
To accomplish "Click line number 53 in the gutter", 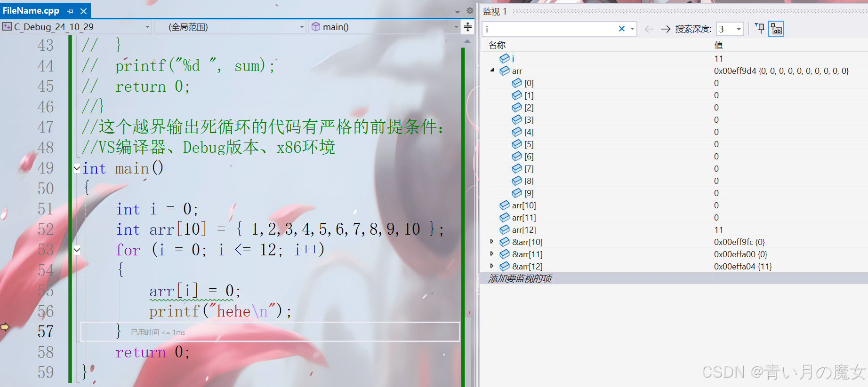I will point(46,250).
